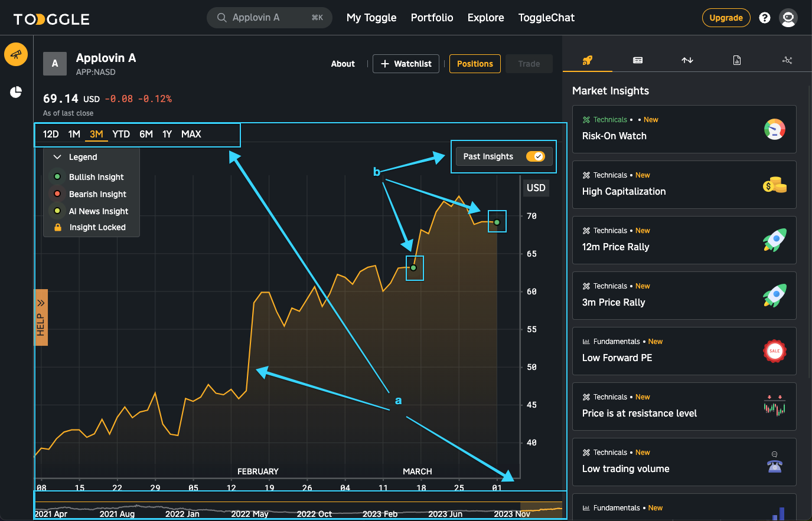
Task: Open the user profile avatar
Action: click(788, 18)
